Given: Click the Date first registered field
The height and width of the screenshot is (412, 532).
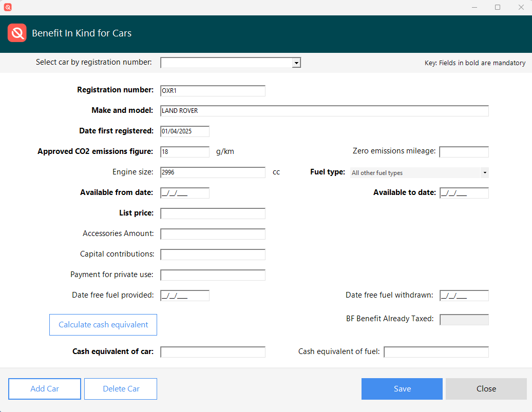Looking at the screenshot, I should click(x=185, y=131).
